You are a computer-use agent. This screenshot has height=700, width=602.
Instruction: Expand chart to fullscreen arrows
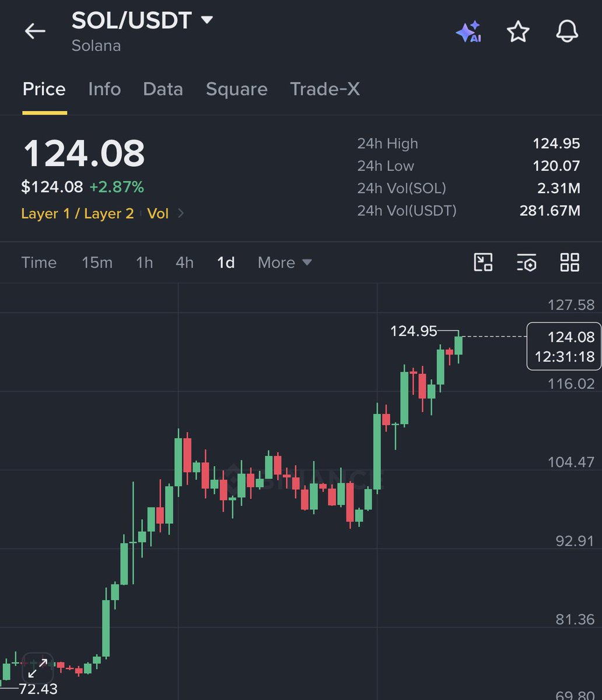(38, 667)
